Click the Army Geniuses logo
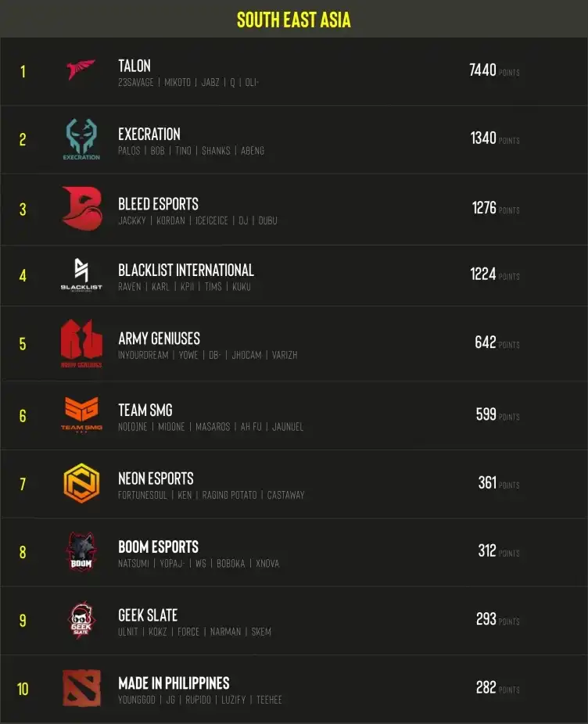Image resolution: width=588 pixels, height=724 pixels. [x=81, y=343]
